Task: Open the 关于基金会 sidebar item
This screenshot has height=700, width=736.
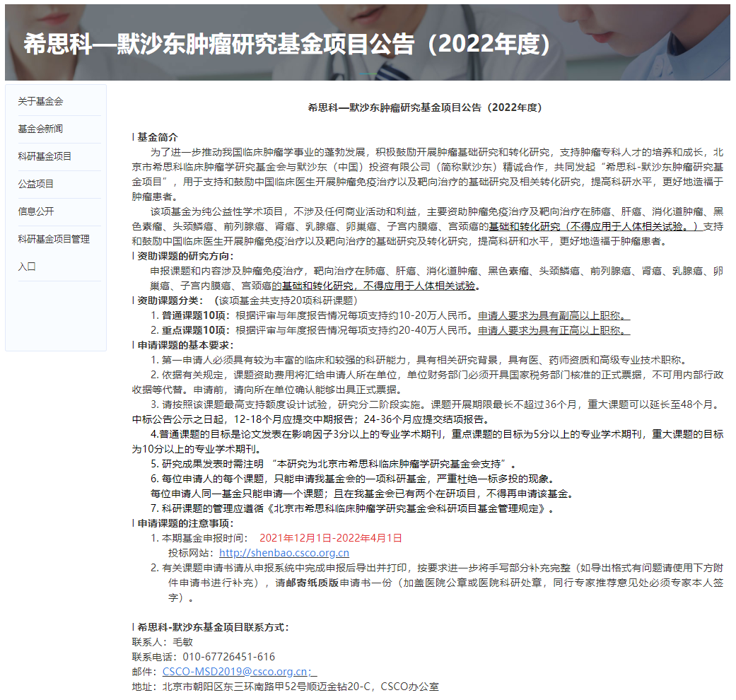Action: (40, 101)
